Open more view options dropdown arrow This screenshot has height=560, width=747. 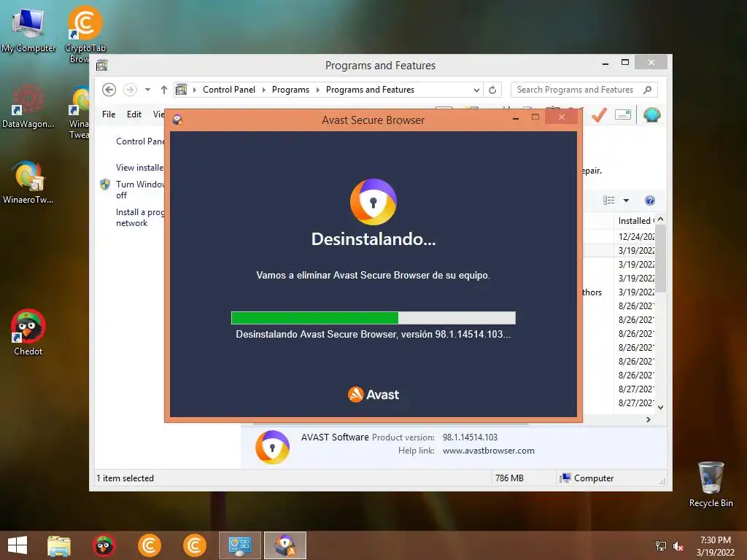tap(626, 201)
